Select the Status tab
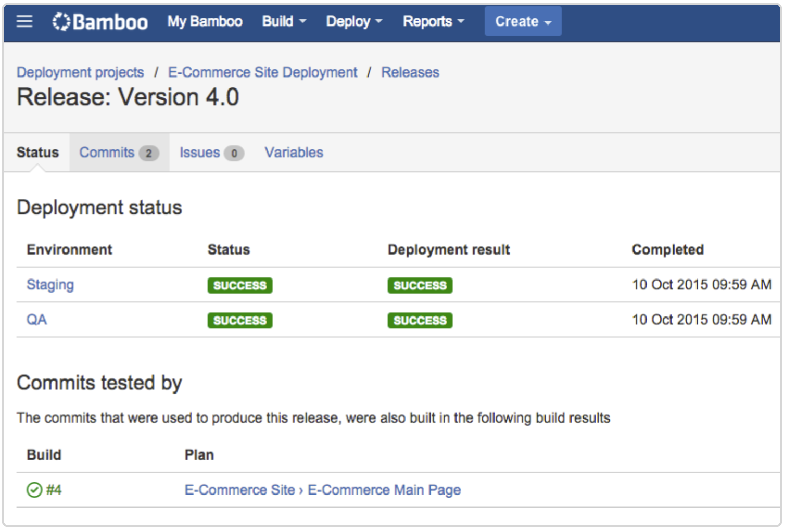Image resolution: width=785 pixels, height=532 pixels. click(x=37, y=153)
